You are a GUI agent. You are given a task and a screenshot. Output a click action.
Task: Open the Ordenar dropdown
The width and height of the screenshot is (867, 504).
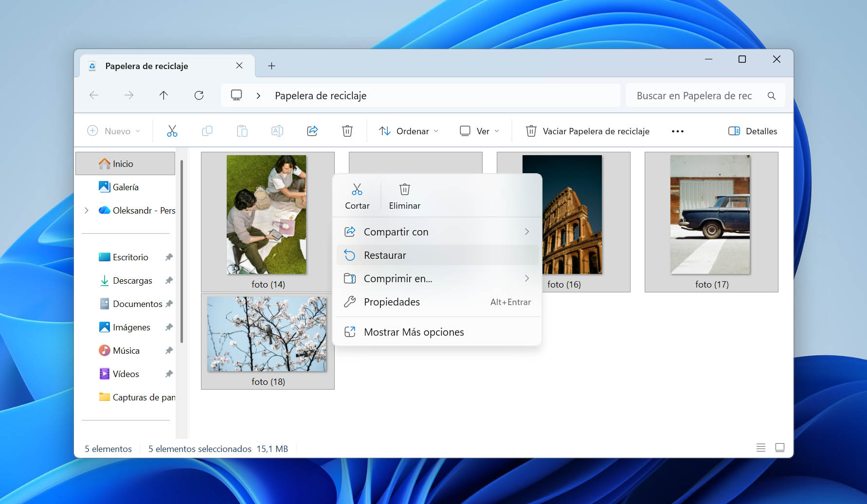pos(409,131)
